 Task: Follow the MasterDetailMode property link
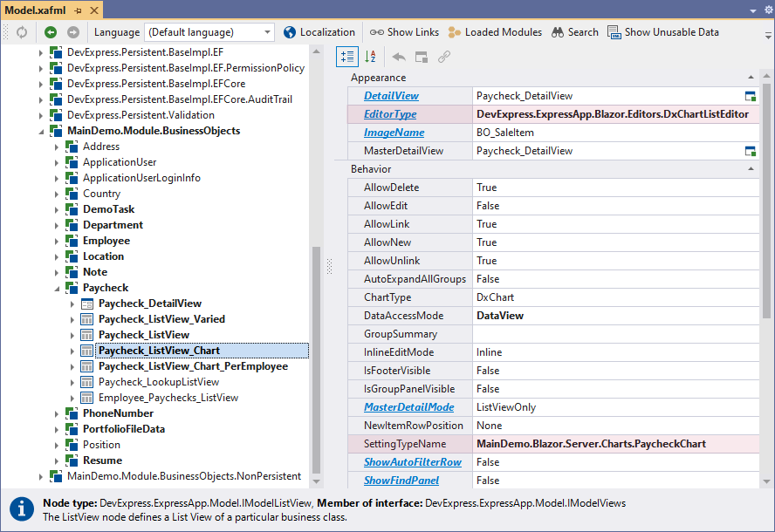point(408,407)
